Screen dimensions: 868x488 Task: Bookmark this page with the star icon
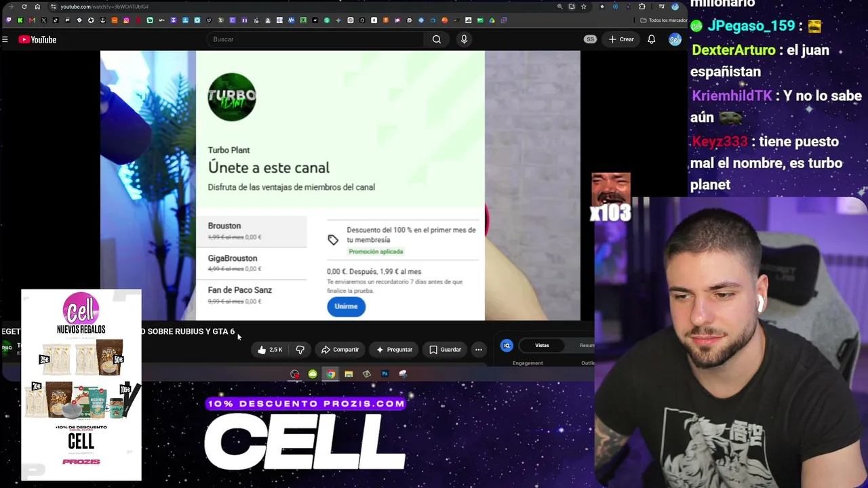click(x=583, y=7)
